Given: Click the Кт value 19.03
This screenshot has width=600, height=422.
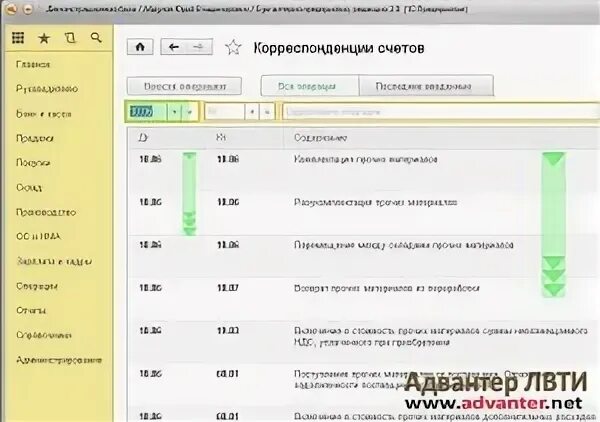Looking at the screenshot, I should coord(228,331).
